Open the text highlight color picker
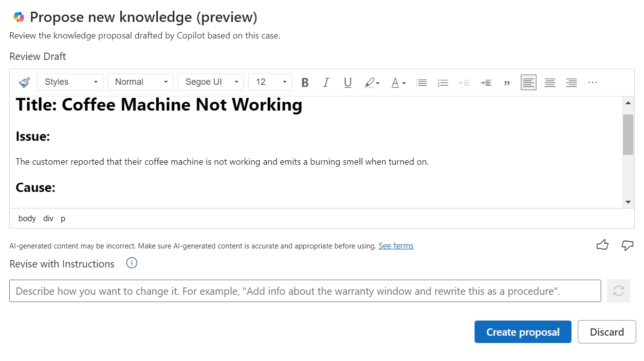The height and width of the screenshot is (361, 644). [372, 82]
